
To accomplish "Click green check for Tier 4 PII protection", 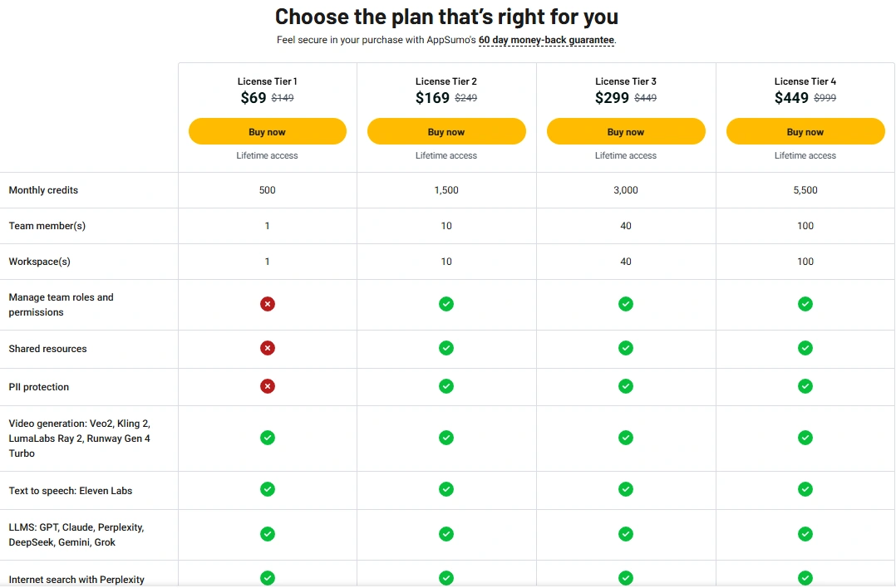I will (x=805, y=386).
